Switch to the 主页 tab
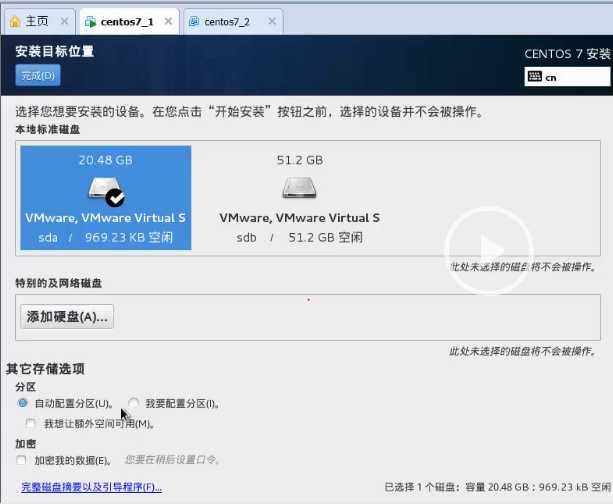The image size is (613, 504). click(37, 21)
